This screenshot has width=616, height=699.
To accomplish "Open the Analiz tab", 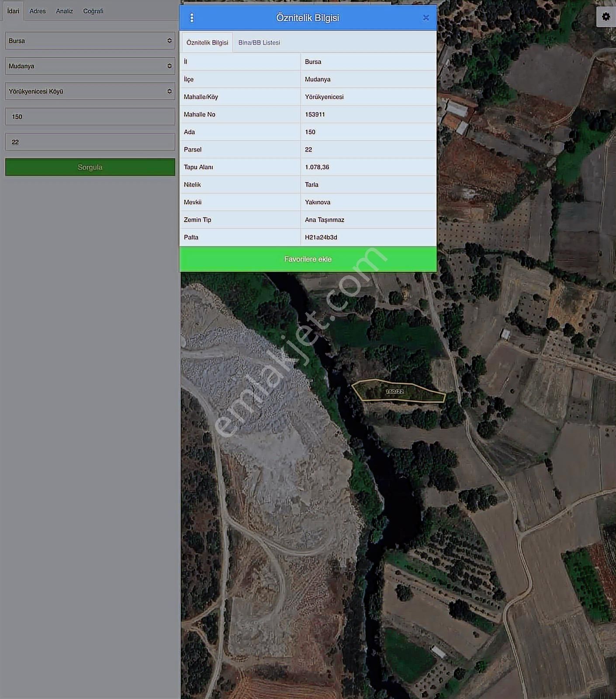I will [64, 11].
